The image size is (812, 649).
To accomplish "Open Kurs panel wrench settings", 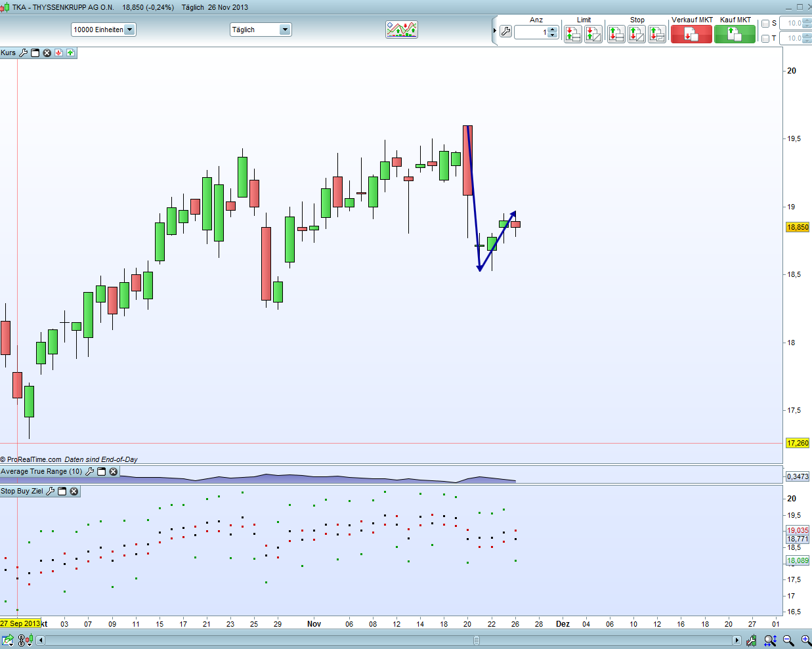I will [x=24, y=52].
